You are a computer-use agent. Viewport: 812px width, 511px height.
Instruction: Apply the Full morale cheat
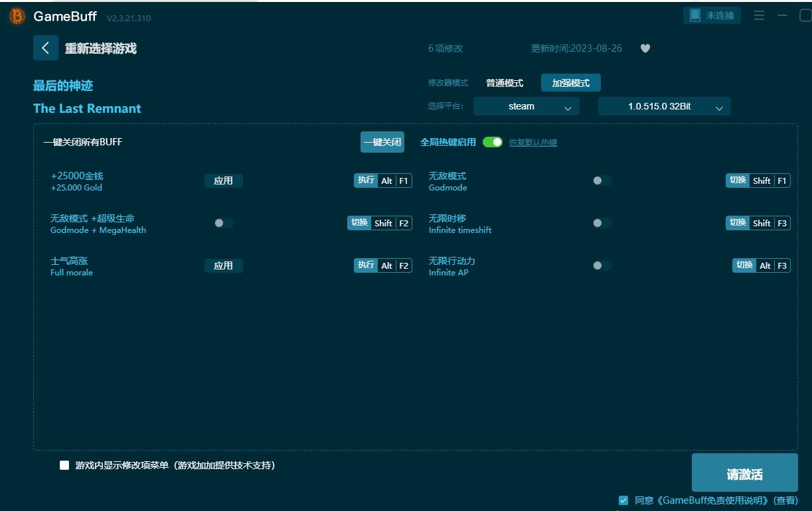point(224,265)
